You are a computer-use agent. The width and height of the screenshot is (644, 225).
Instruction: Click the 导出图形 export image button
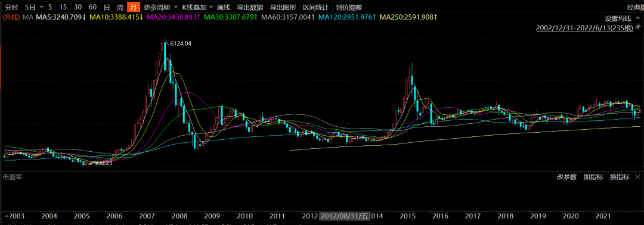[283, 7]
